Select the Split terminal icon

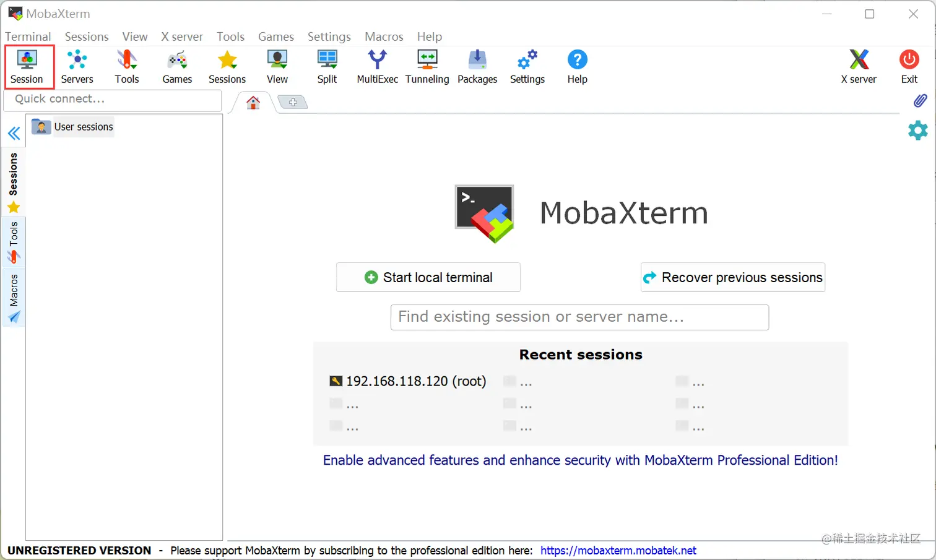coord(327,67)
